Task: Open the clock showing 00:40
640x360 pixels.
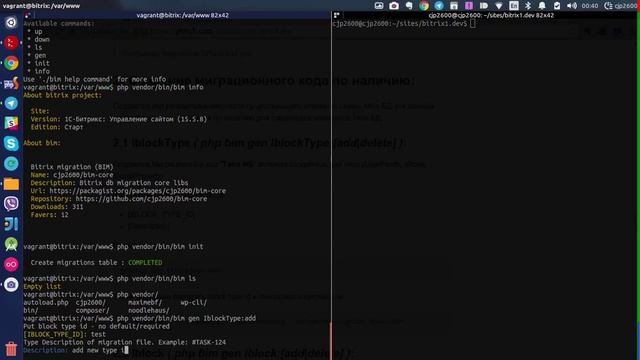Action: pyautogui.click(x=590, y=6)
